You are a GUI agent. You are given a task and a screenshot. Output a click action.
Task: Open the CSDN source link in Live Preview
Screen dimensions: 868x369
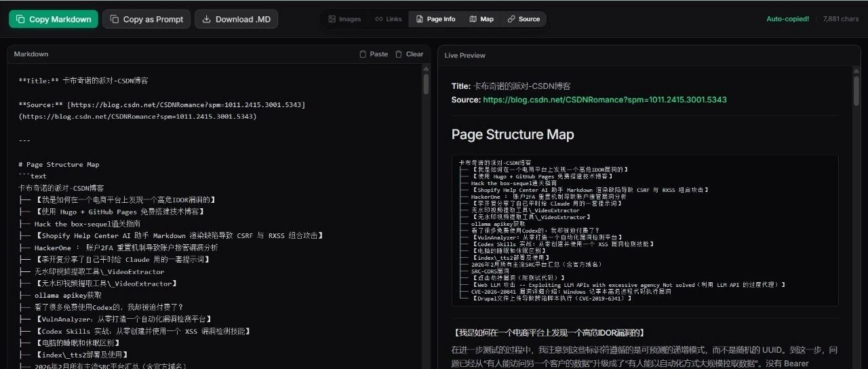tap(604, 100)
